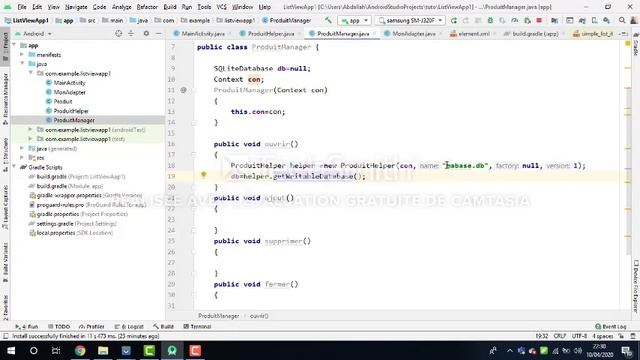Open the Build menu
This screenshot has height=360, width=640.
coord(170,7)
